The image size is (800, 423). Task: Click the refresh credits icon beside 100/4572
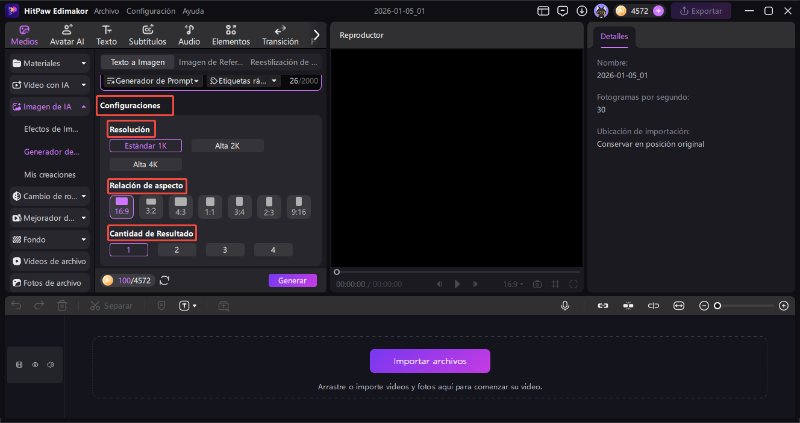(x=164, y=281)
